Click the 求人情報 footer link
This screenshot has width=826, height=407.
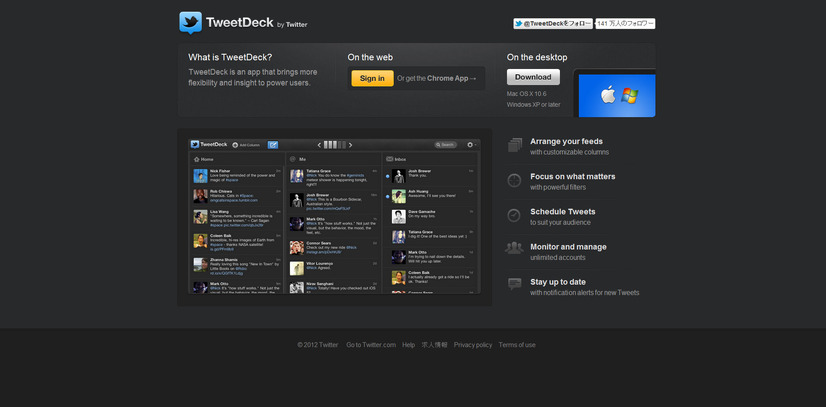pyautogui.click(x=435, y=345)
